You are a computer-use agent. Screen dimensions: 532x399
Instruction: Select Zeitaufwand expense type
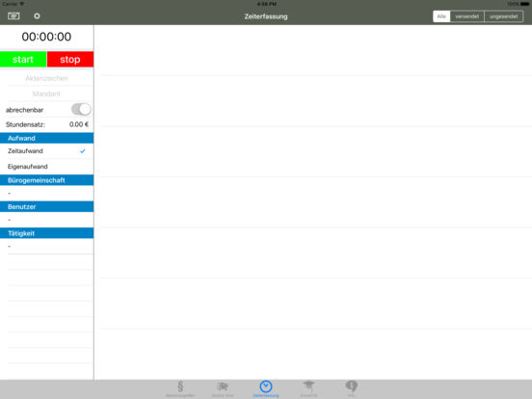47,151
